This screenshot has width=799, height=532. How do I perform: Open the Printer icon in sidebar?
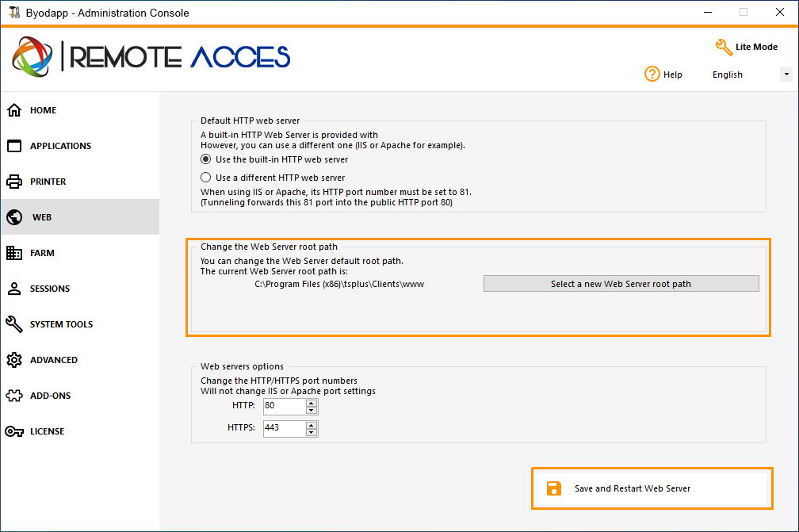point(14,182)
